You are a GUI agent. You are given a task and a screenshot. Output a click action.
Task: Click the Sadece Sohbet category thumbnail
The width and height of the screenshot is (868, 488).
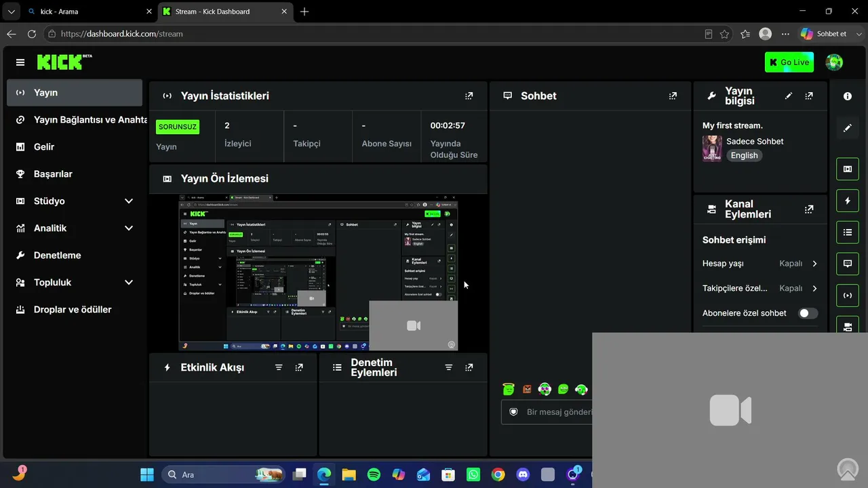[712, 148]
